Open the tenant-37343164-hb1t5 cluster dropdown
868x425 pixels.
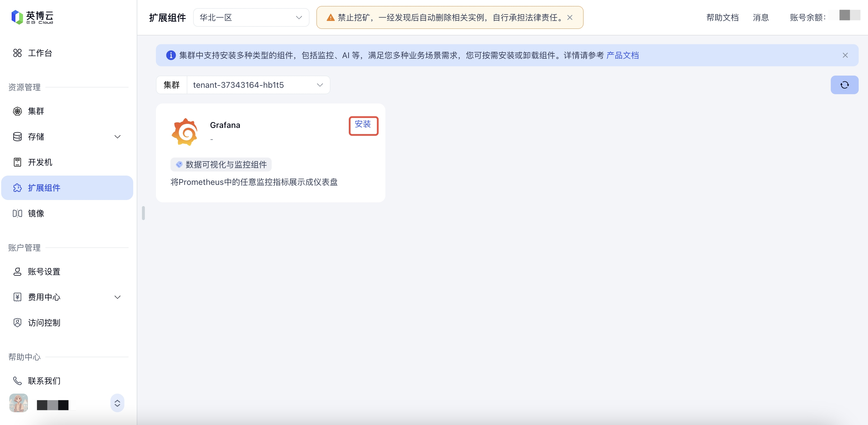pos(258,85)
